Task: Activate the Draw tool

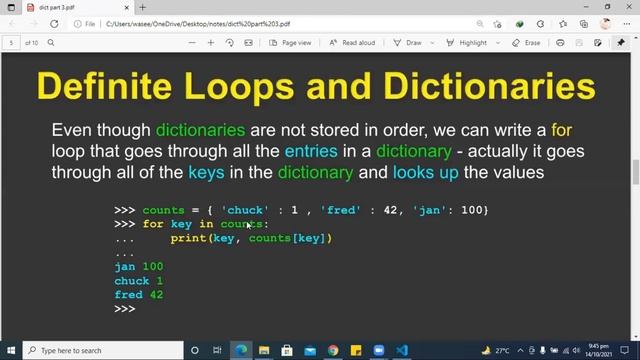Action: 407,42
